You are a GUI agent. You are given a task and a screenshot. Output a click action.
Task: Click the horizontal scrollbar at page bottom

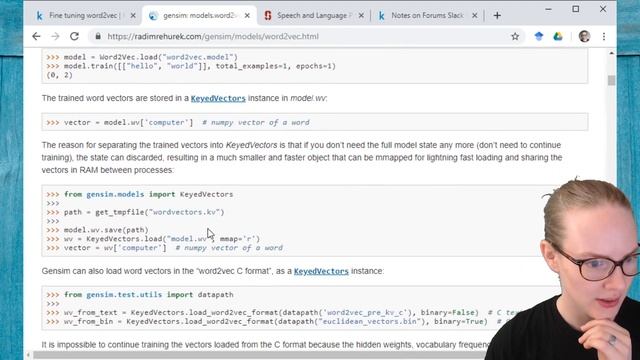(261, 355)
